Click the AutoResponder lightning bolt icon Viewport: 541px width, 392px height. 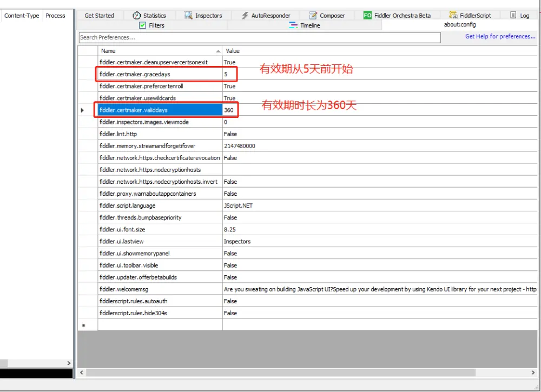coord(245,16)
